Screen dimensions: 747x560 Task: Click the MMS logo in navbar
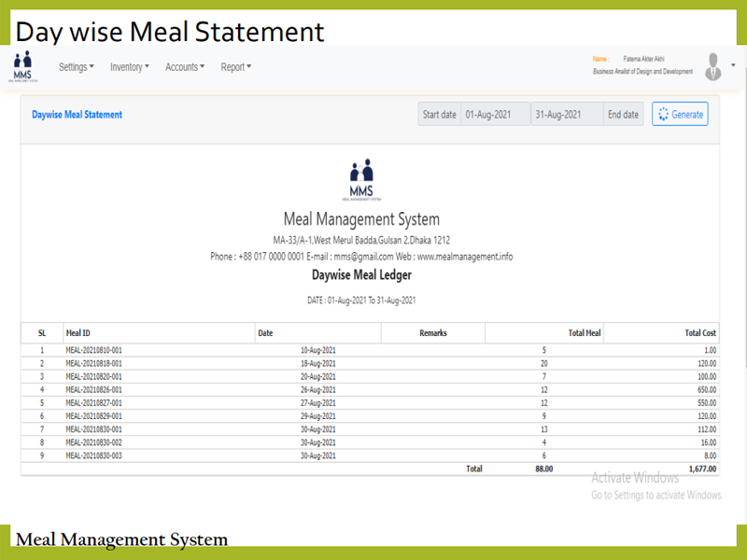pyautogui.click(x=20, y=67)
